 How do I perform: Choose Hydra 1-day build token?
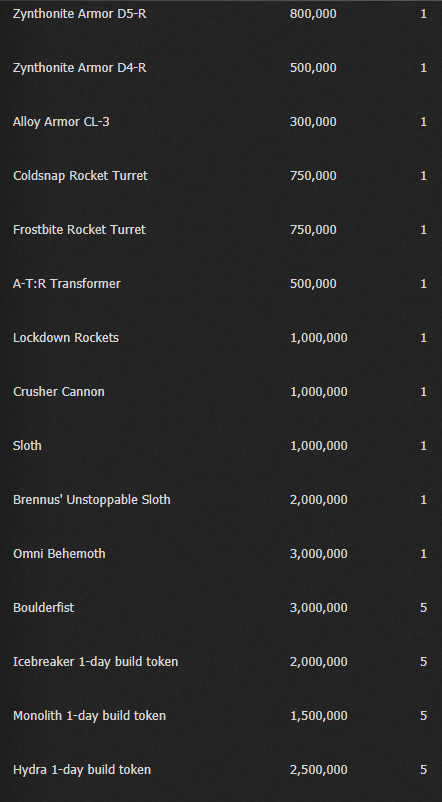tap(82, 769)
